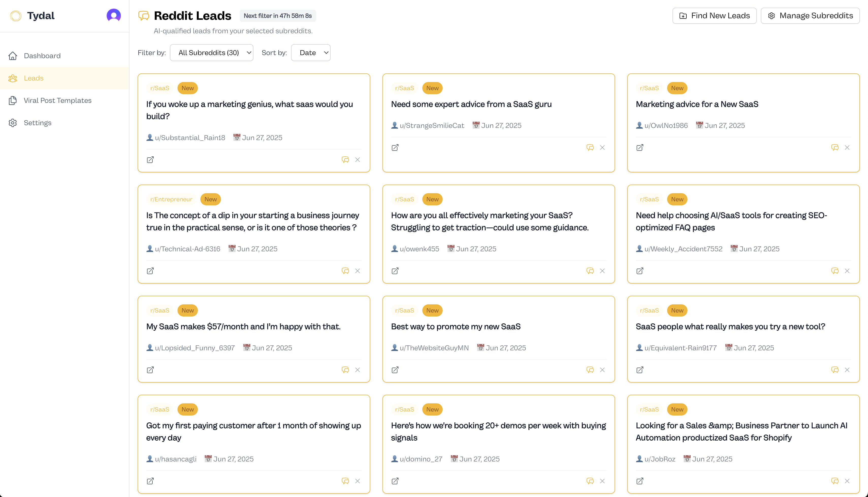Open the external link for 'Best way to promote my new SaaS'
The width and height of the screenshot is (868, 497).
[395, 370]
